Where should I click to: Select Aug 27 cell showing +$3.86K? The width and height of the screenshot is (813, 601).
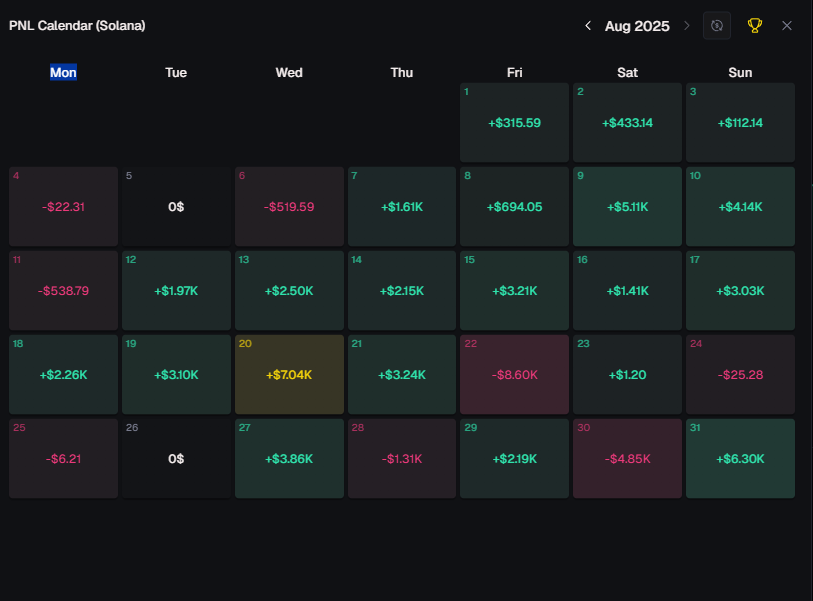pyautogui.click(x=289, y=458)
